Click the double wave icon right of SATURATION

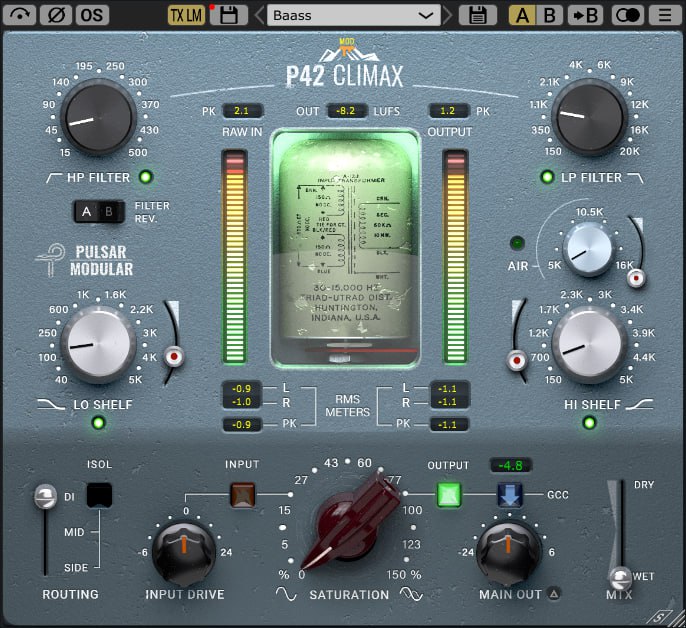click(x=411, y=594)
